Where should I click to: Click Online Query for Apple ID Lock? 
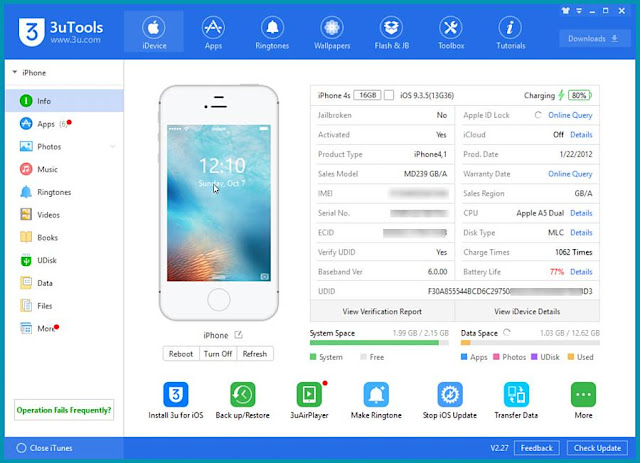point(570,115)
